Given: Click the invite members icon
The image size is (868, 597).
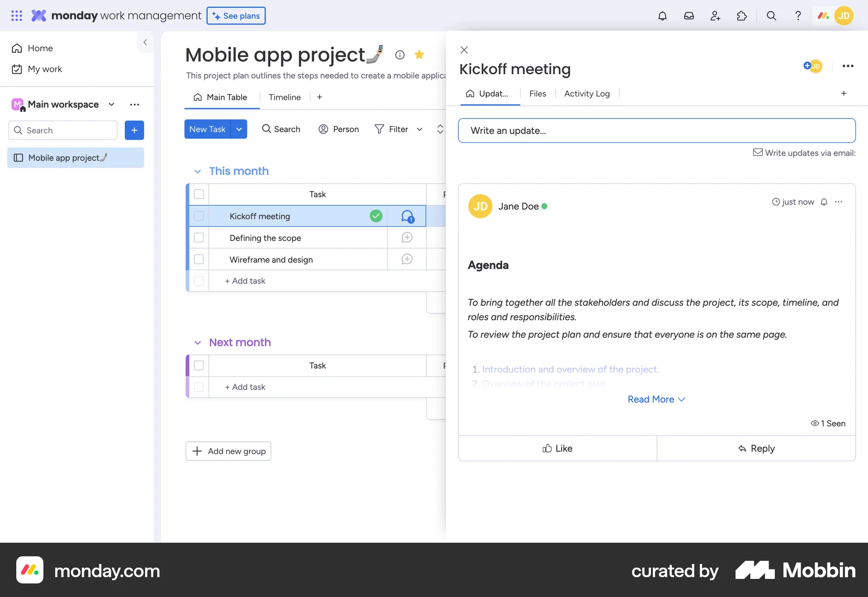Looking at the screenshot, I should [715, 16].
